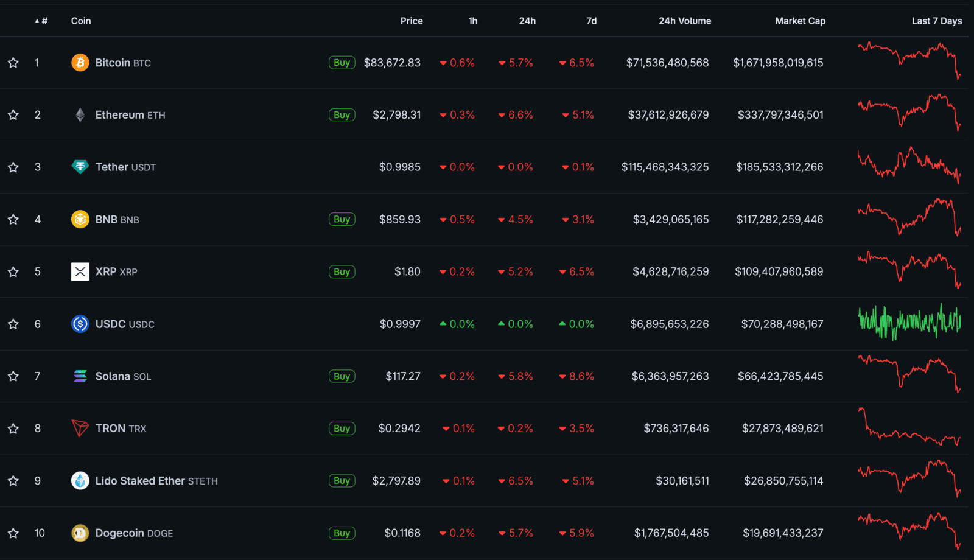Click the Price column header

point(411,21)
